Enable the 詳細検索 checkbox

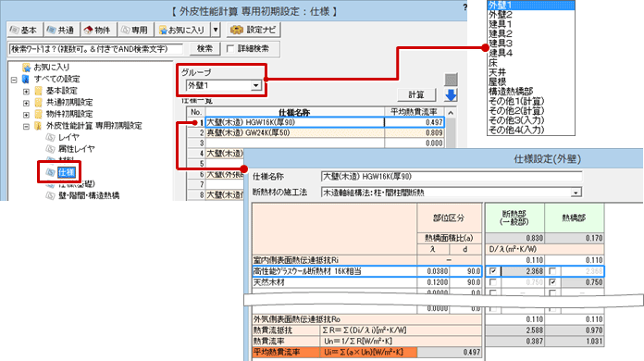[x=230, y=49]
